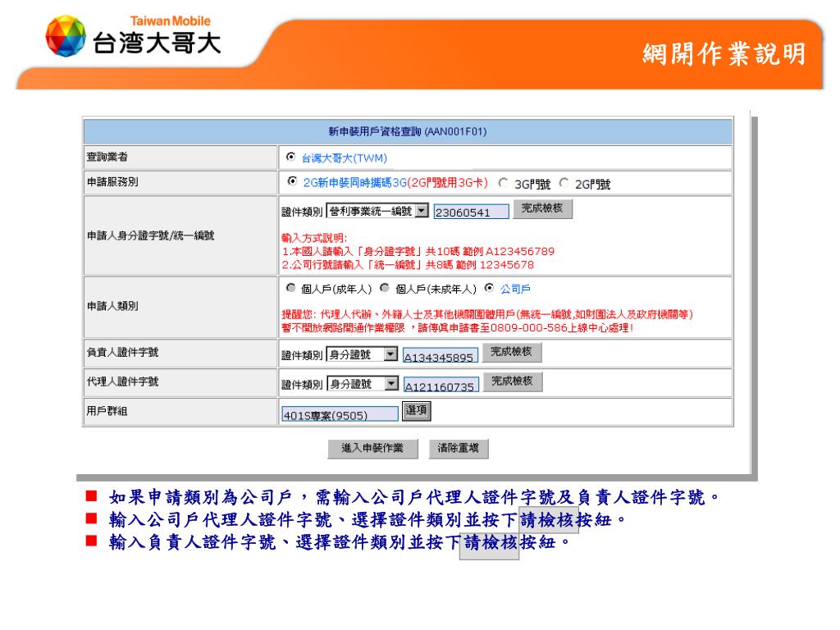Click the 負責人證件字號 row label
Image resolution: width=840 pixels, height=630 pixels.
coord(123,353)
